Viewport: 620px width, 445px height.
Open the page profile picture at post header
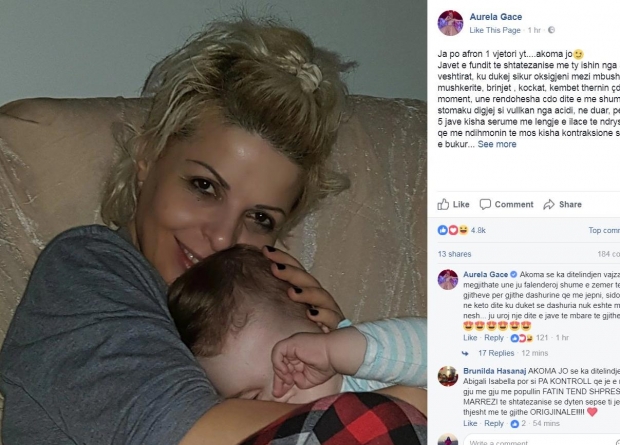450,23
